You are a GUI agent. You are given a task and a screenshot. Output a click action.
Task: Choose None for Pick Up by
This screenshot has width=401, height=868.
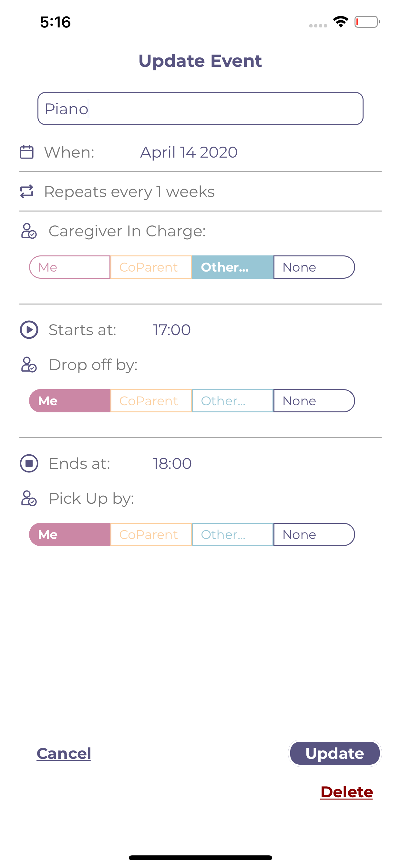click(x=314, y=534)
